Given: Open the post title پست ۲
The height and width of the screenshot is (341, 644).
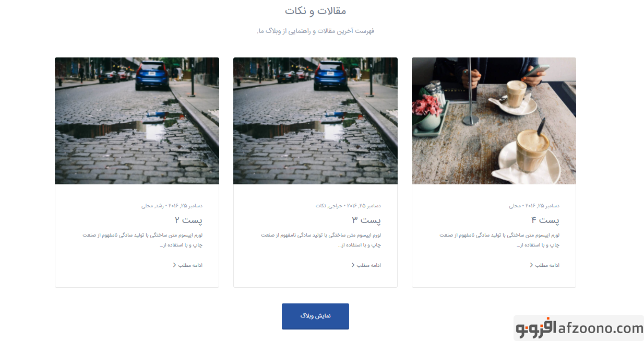Looking at the screenshot, I should point(189,220).
